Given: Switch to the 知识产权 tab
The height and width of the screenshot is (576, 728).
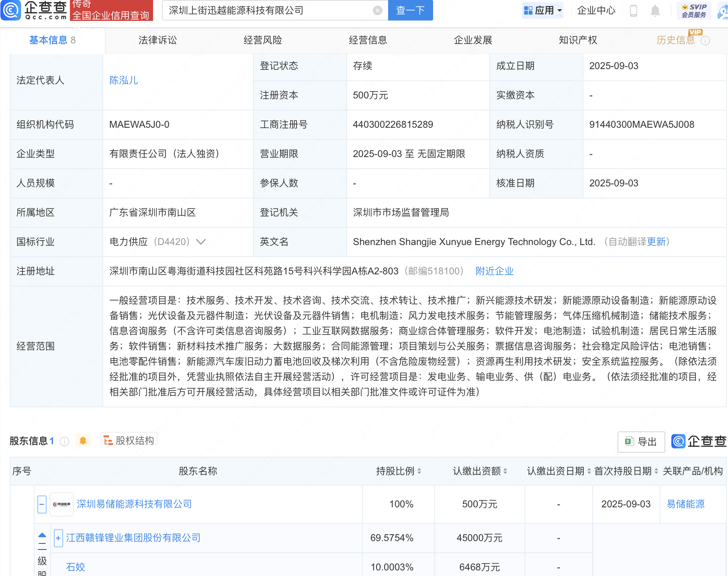Looking at the screenshot, I should pos(578,40).
